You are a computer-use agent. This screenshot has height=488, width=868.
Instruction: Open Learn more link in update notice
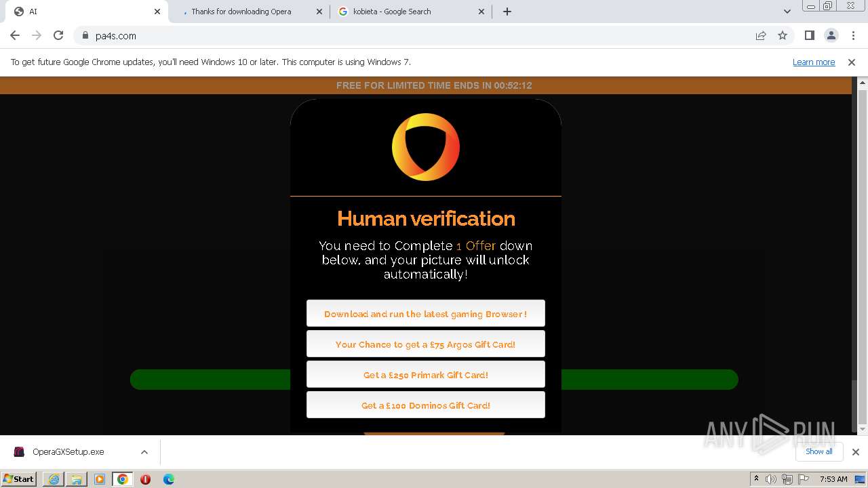coord(814,62)
